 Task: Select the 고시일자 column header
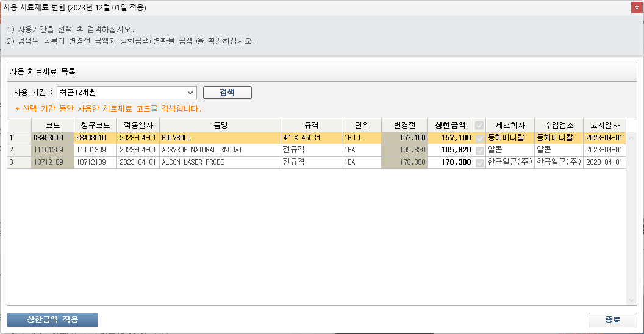click(604, 125)
